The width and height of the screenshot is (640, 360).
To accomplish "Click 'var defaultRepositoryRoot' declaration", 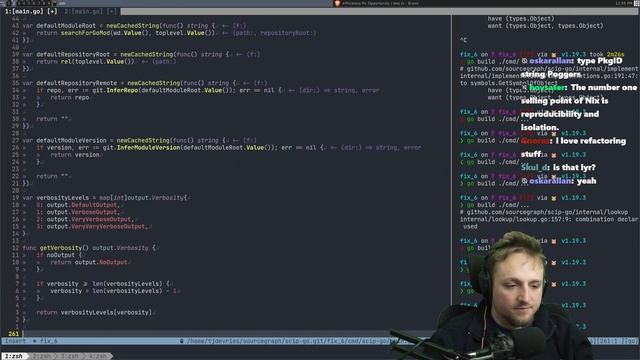I will pyautogui.click(x=66, y=54).
